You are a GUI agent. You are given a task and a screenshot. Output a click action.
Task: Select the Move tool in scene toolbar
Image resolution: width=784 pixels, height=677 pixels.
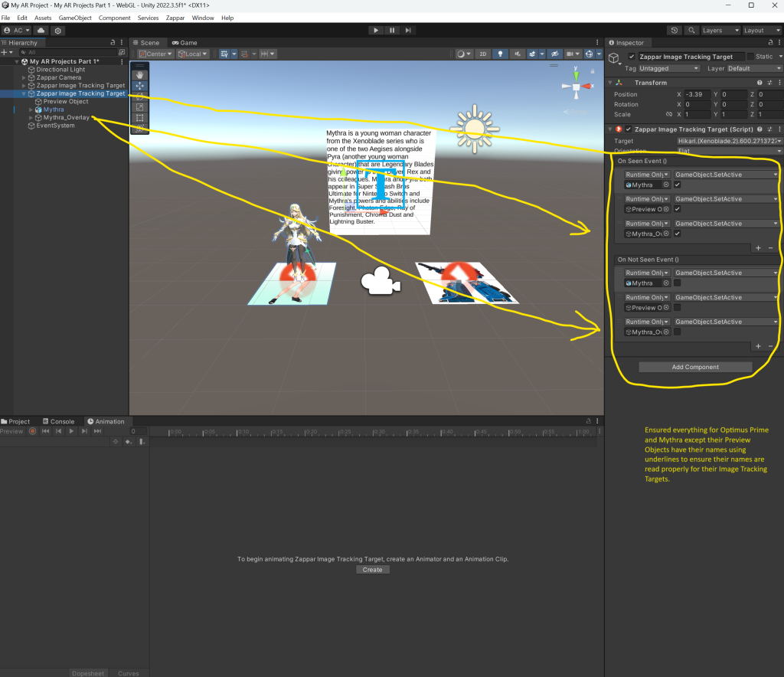tap(139, 86)
